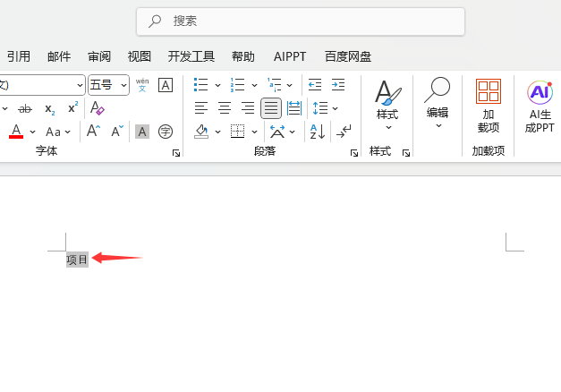The width and height of the screenshot is (561, 392).
Task: Switch to the 审阅 tab
Action: click(x=99, y=56)
